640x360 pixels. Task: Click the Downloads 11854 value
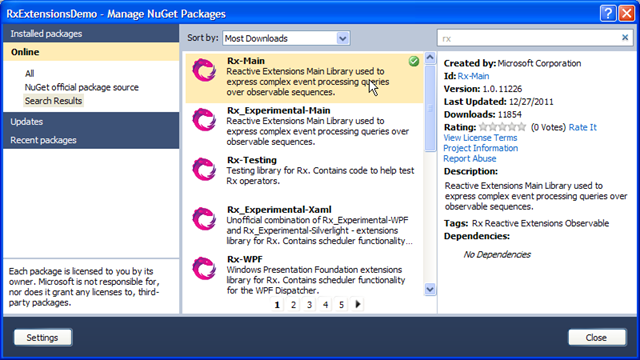510,115
